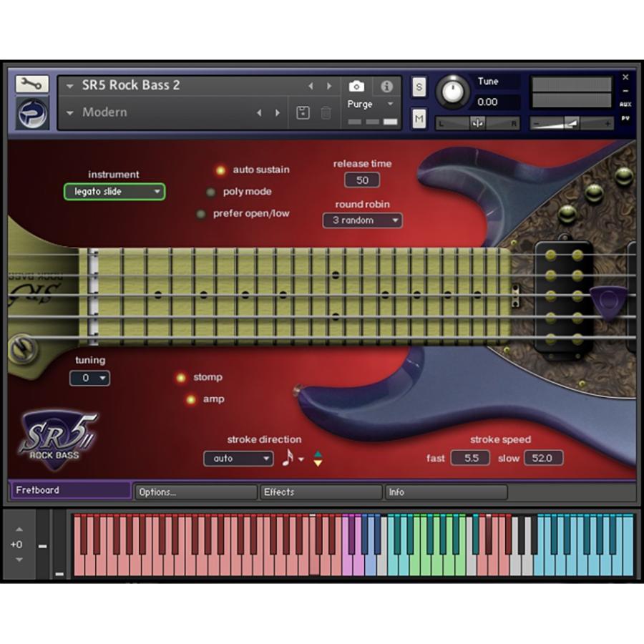Click the save snapshot floppy disk icon
This screenshot has width=644, height=644.
coord(303,112)
